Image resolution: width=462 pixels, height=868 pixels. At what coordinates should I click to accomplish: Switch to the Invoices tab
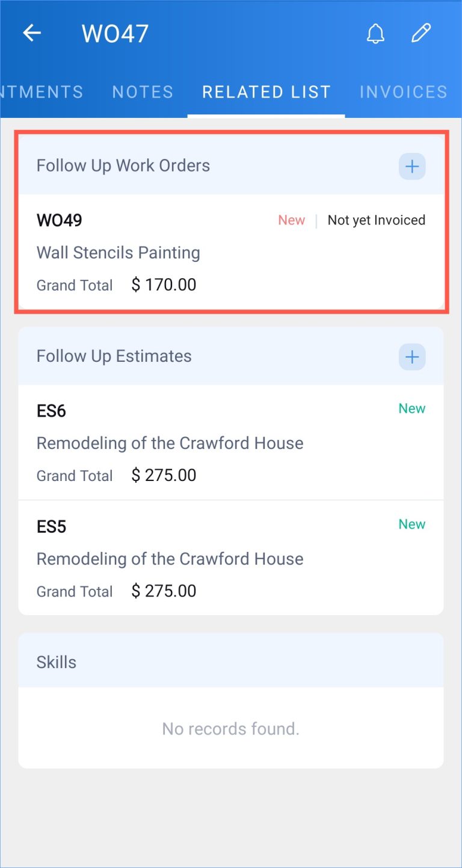pyautogui.click(x=403, y=92)
